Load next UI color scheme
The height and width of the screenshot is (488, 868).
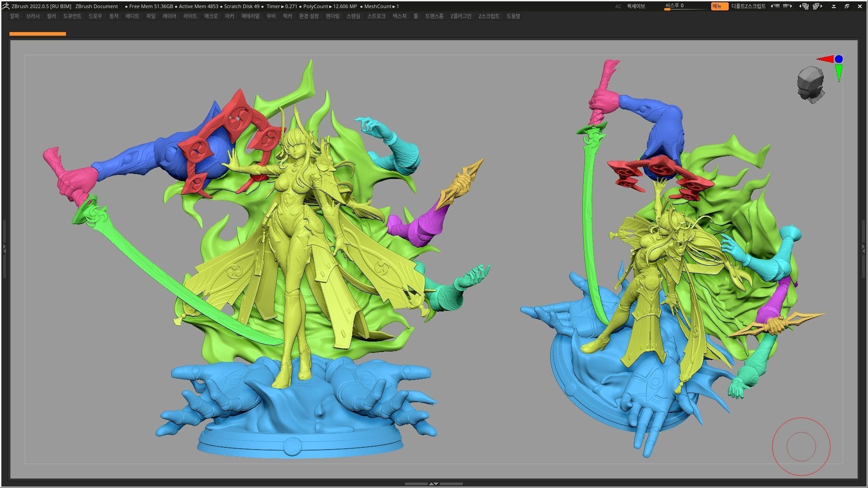[788, 6]
